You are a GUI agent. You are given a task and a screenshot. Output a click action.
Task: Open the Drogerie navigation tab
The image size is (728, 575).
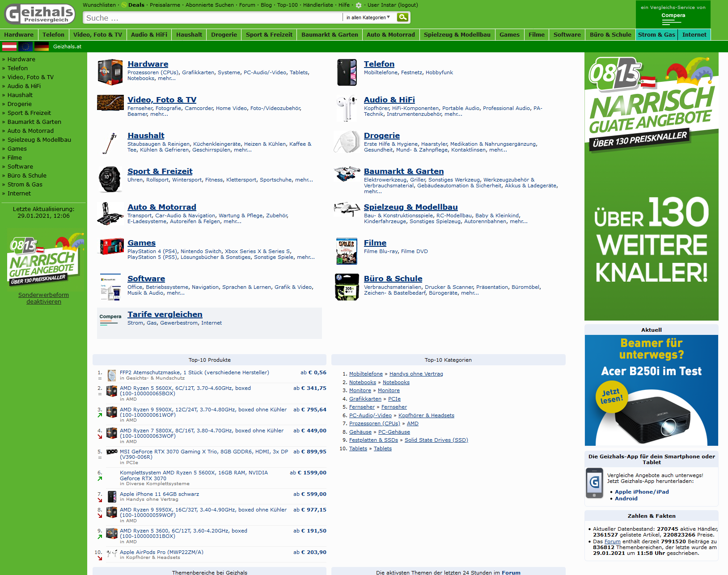click(x=224, y=34)
